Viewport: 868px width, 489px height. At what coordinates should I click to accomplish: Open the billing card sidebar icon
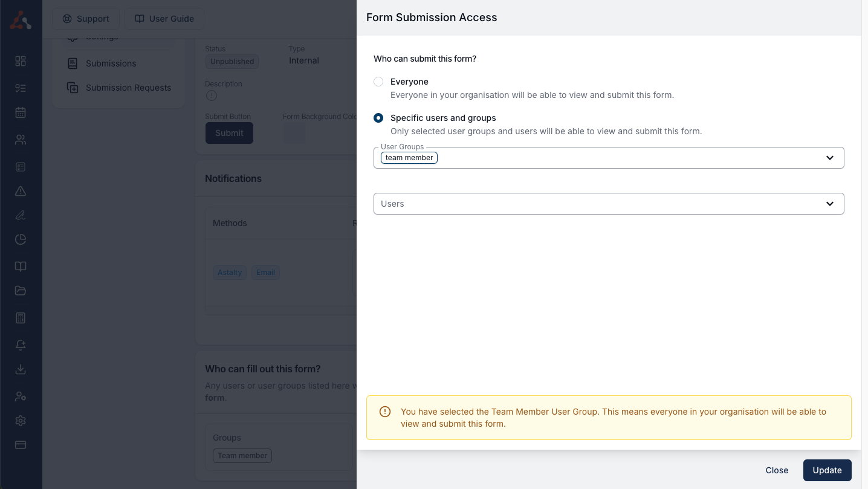[21, 445]
